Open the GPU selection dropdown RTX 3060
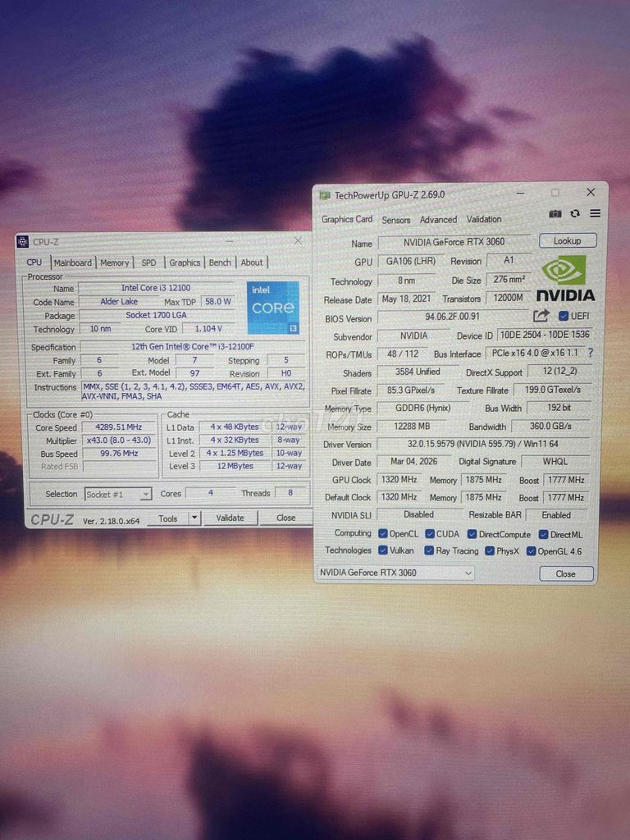The image size is (630, 840). click(395, 573)
